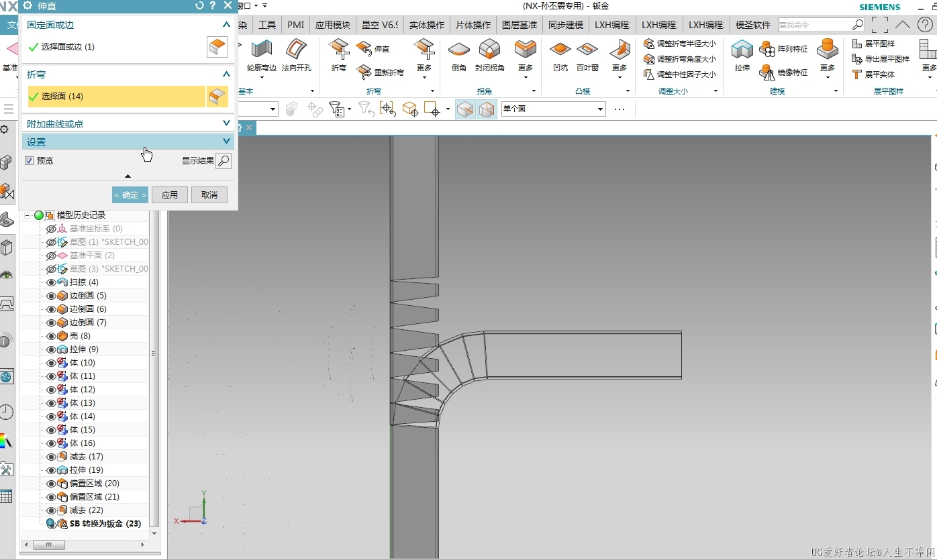Click the 确定 OK button

[x=130, y=195]
